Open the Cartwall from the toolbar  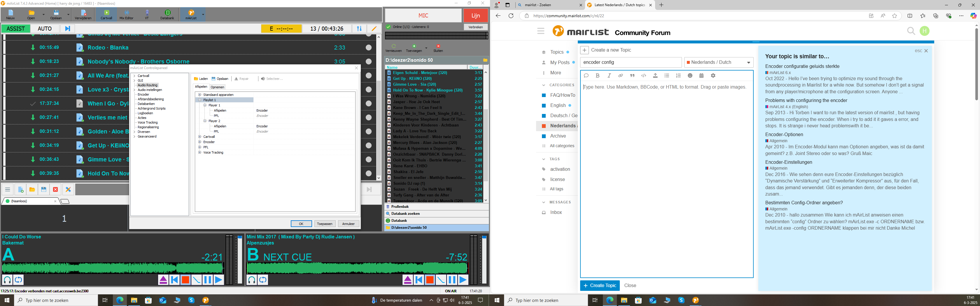[106, 15]
